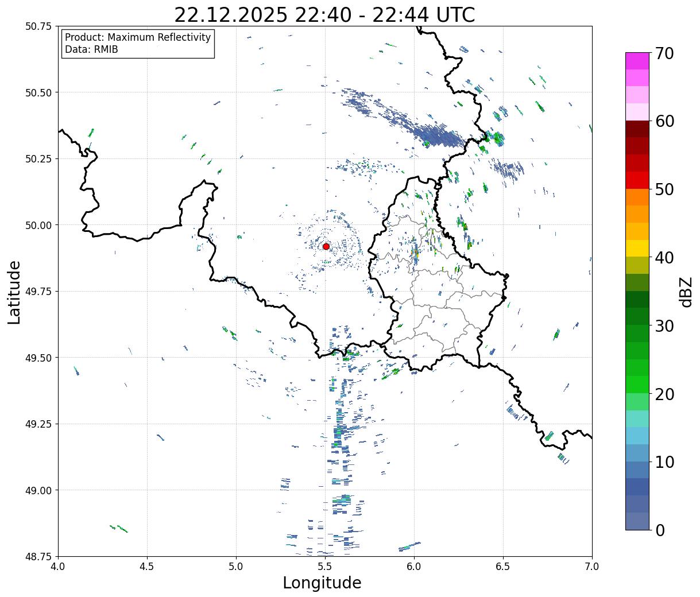Click the plot title with date and UTC time
700x597 pixels.
click(324, 15)
